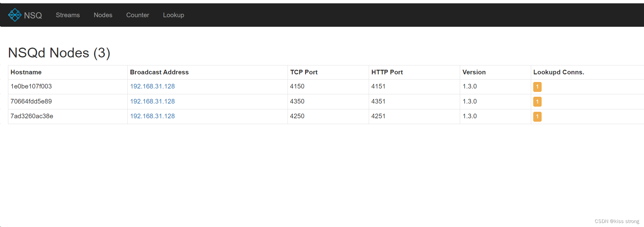Open the Streams navigation item
The image size is (644, 227).
click(68, 15)
